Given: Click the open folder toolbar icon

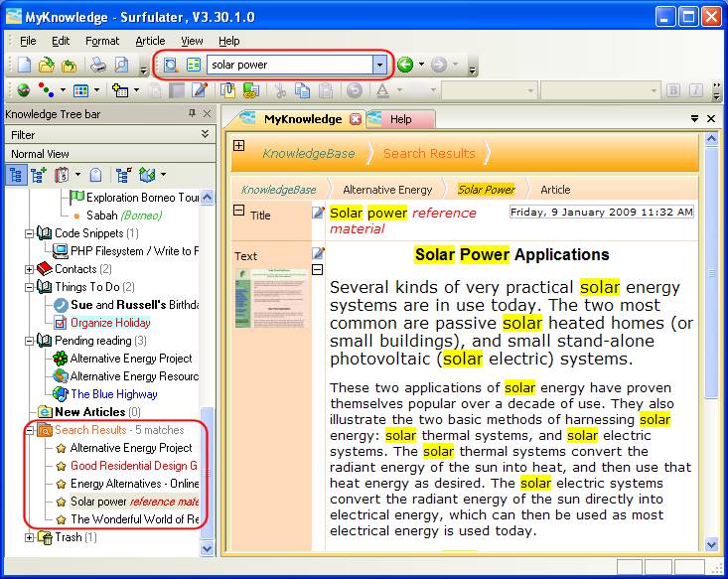Looking at the screenshot, I should click(x=47, y=65).
